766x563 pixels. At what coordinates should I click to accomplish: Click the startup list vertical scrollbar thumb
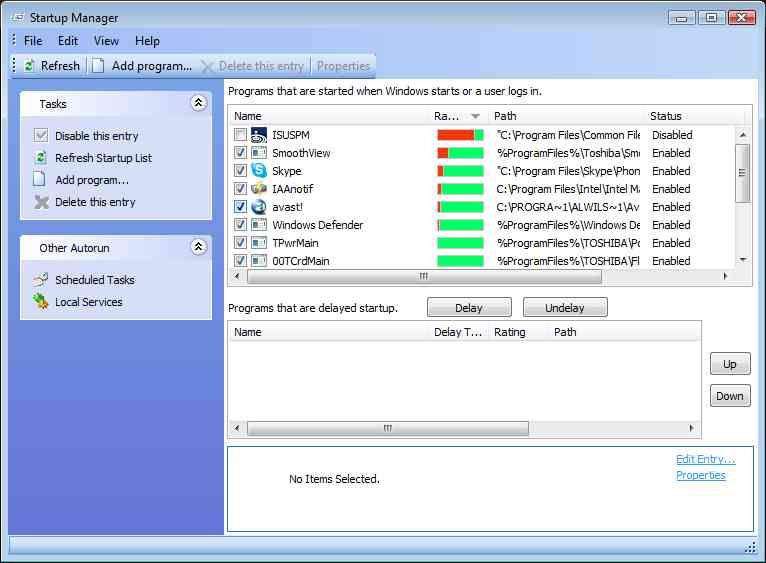click(743, 173)
